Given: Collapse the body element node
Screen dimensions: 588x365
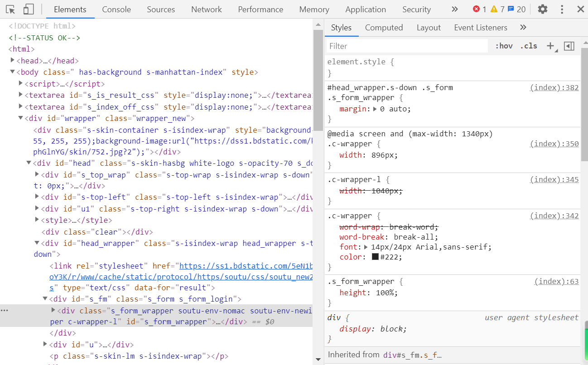Looking at the screenshot, I should [13, 72].
